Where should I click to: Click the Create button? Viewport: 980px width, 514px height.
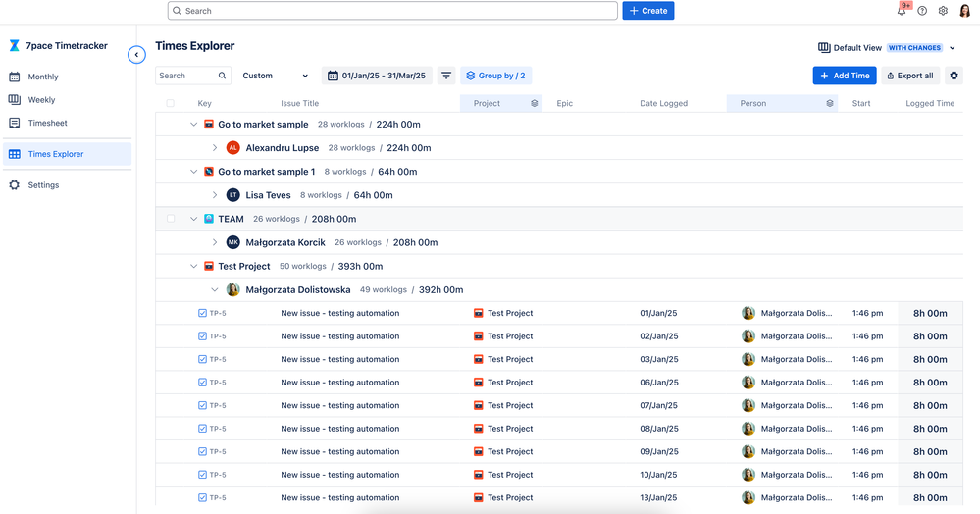(648, 11)
